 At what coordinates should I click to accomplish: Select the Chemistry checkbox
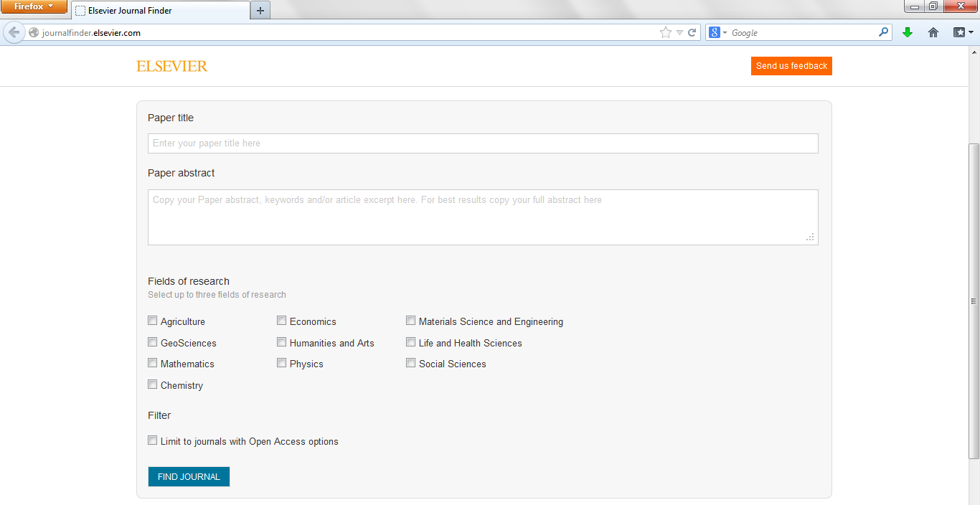pos(152,384)
